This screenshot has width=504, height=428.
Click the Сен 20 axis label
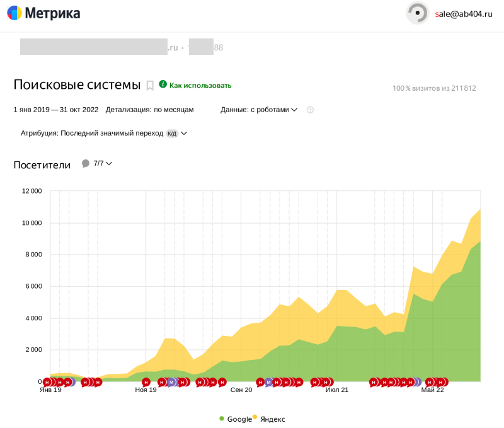[241, 390]
